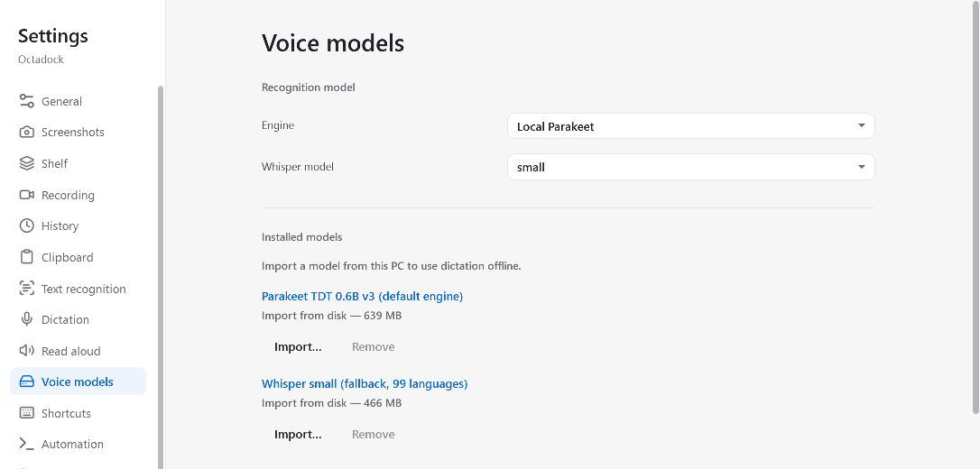980x469 pixels.
Task: Open History settings
Action: 79,226
